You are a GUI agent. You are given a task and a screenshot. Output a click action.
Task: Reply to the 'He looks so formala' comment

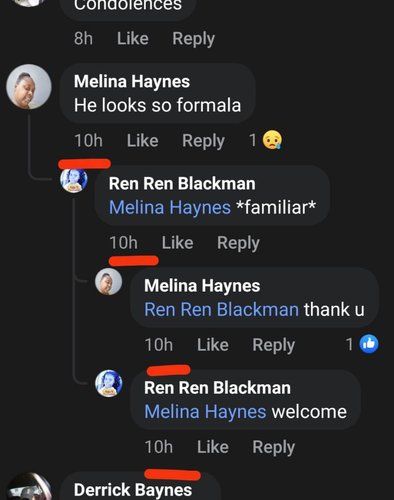pos(203,141)
